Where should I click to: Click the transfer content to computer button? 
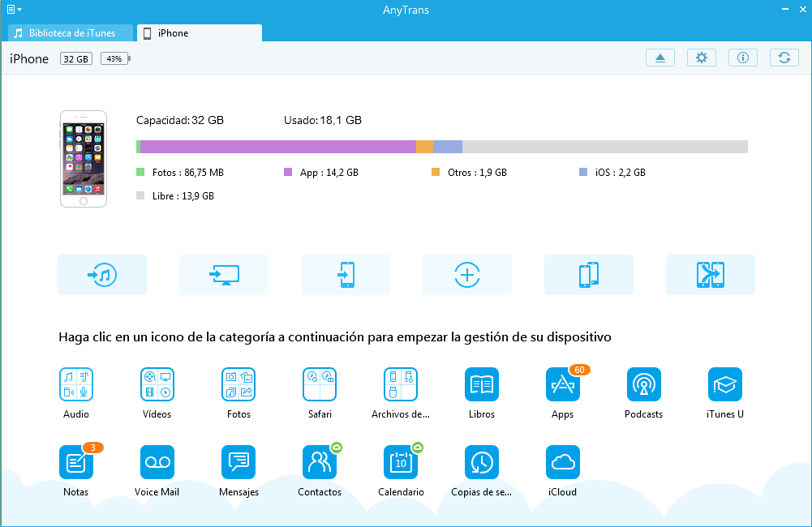click(x=224, y=274)
